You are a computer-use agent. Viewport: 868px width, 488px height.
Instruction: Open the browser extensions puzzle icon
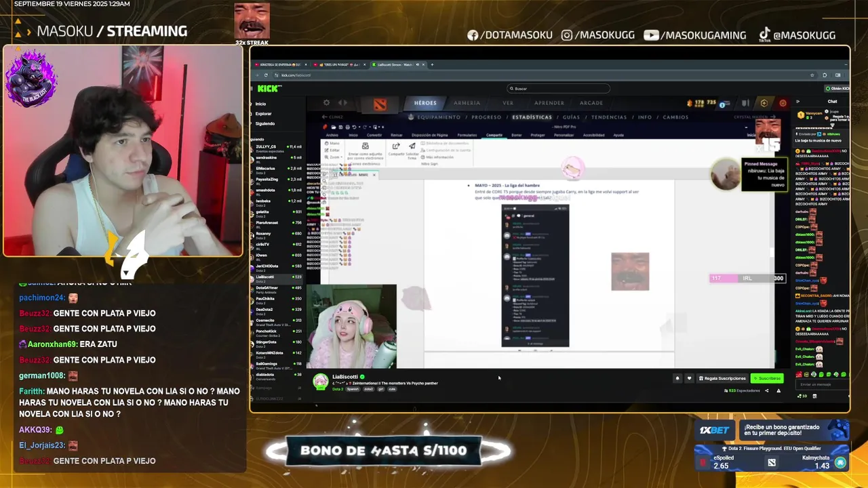click(x=825, y=75)
